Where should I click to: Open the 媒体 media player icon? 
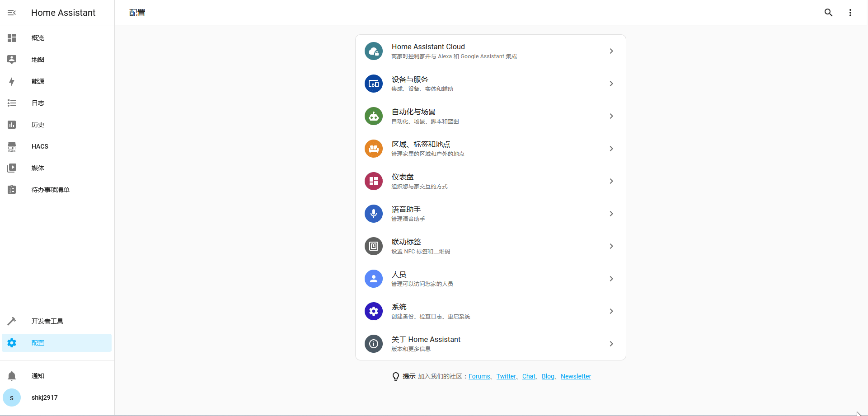coord(12,168)
